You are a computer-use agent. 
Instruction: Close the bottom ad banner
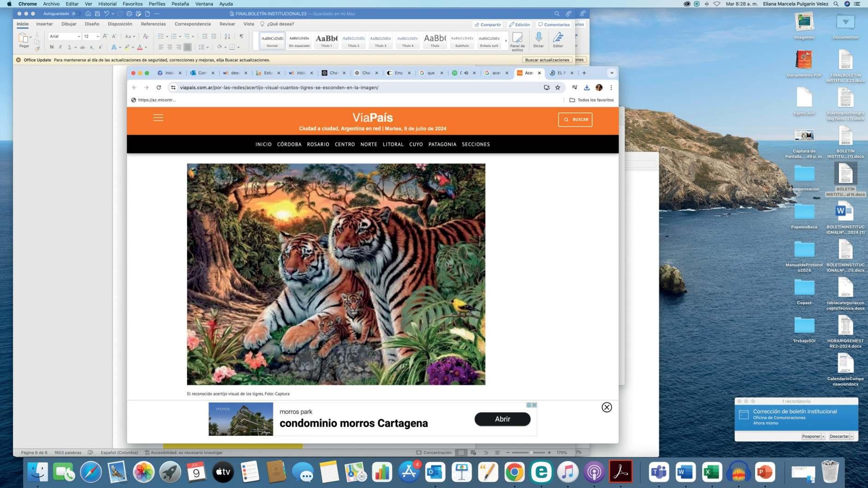pyautogui.click(x=607, y=407)
